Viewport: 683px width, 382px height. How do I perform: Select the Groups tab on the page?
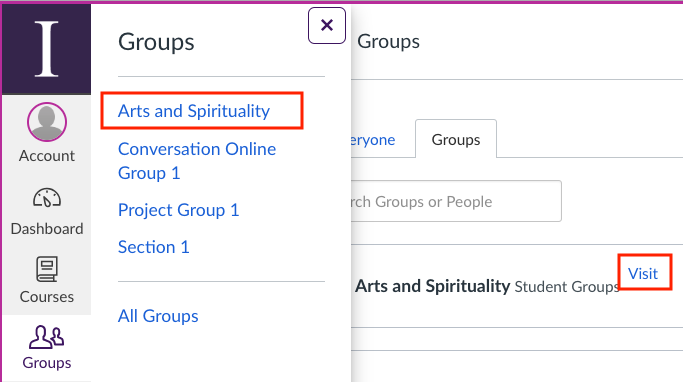[x=456, y=139]
